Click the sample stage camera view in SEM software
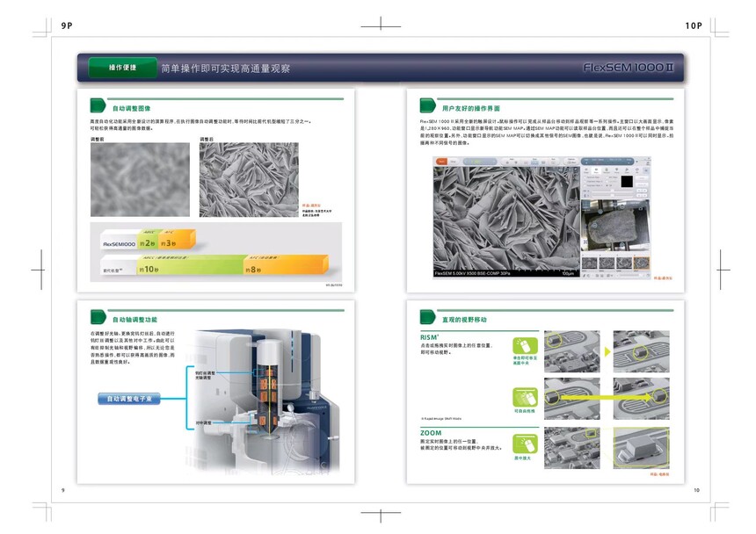The height and width of the screenshot is (534, 756). (x=615, y=226)
